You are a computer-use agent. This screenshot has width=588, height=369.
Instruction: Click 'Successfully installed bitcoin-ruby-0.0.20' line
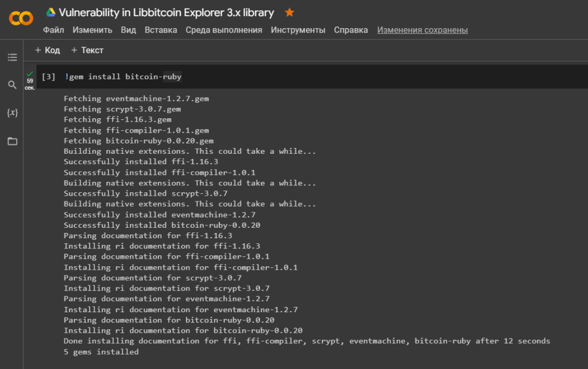pyautogui.click(x=162, y=226)
